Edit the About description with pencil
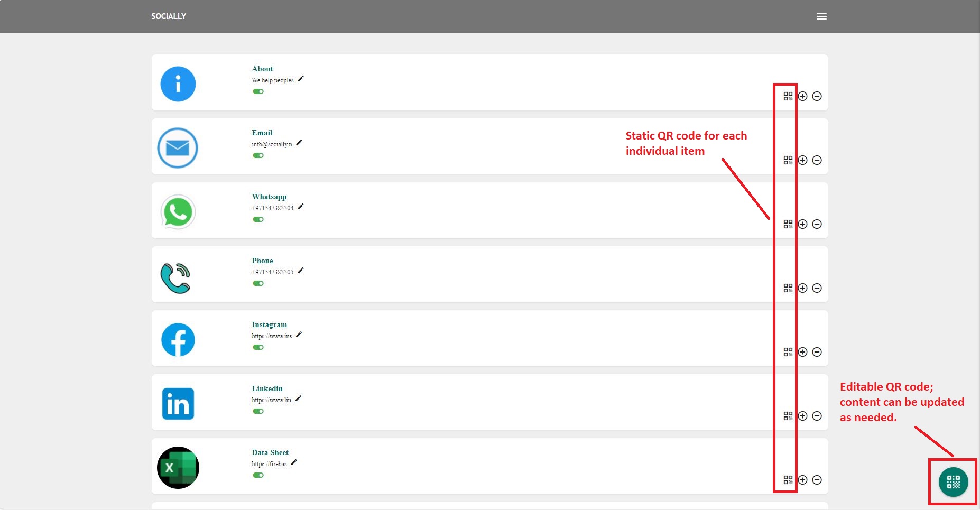The width and height of the screenshot is (980, 510). point(301,79)
